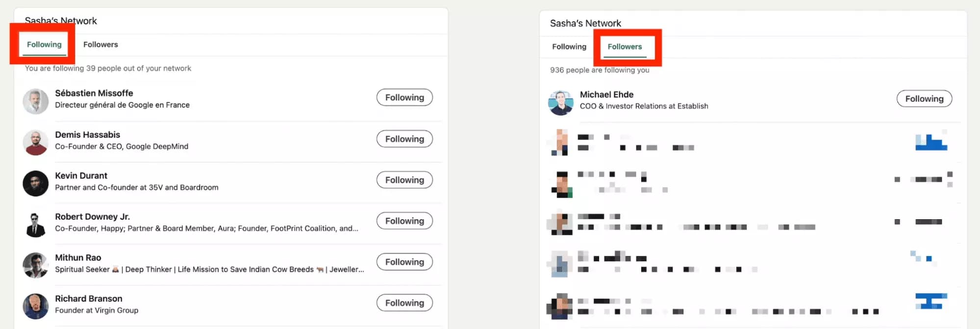Click Mithun Rao's profile picture
Viewport: 980px width, 329px height.
pos(35,265)
